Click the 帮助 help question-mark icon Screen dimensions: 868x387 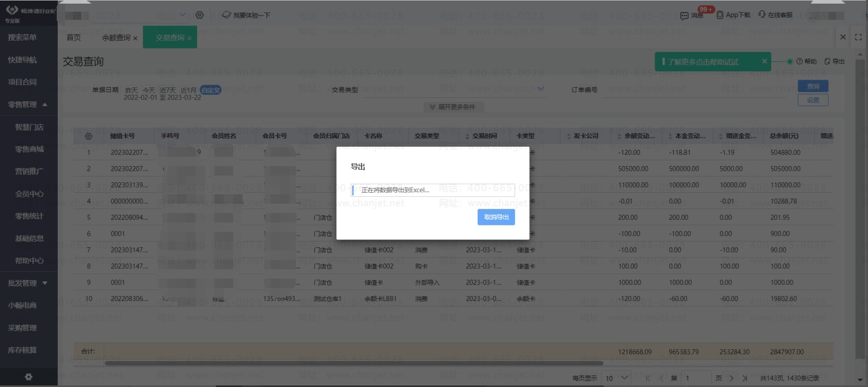(x=800, y=61)
